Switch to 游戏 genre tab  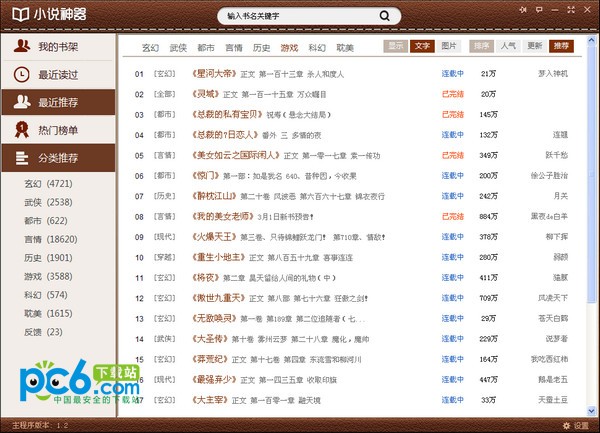pos(289,48)
